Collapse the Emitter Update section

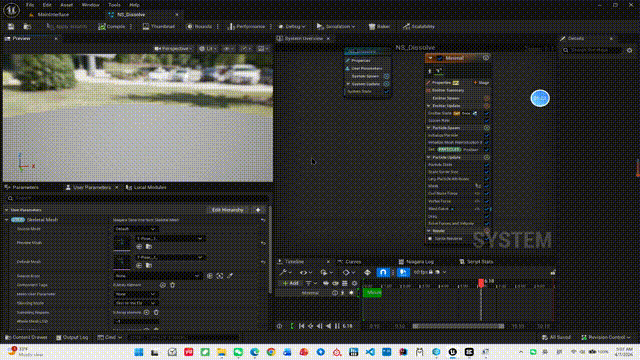429,106
